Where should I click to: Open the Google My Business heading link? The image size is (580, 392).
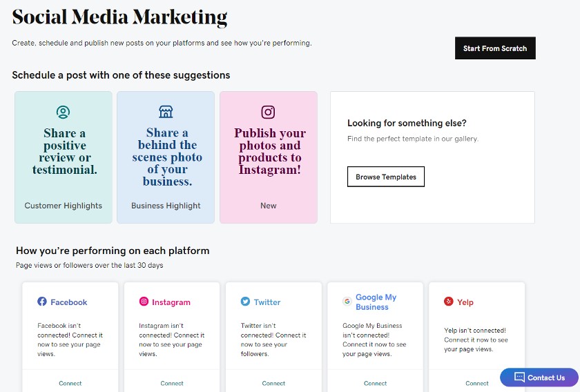[376, 302]
